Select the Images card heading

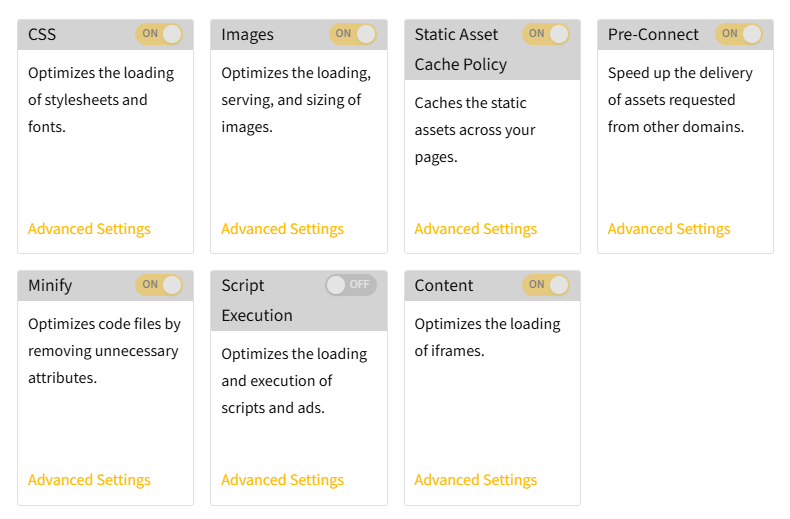tap(247, 35)
